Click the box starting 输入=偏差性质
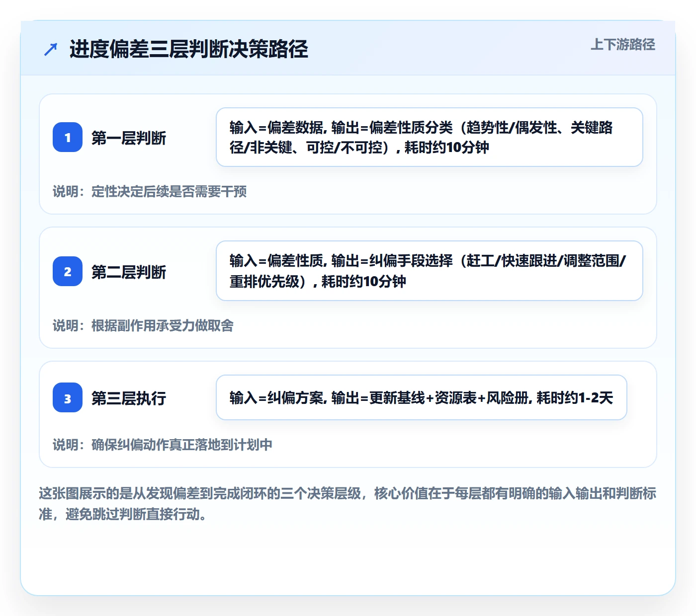The image size is (696, 616). pyautogui.click(x=430, y=271)
